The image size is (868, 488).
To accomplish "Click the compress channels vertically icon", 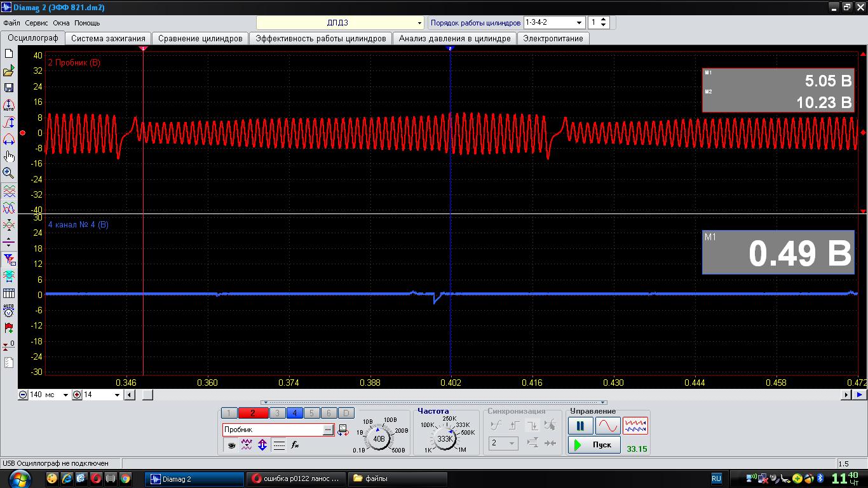I will (x=9, y=225).
